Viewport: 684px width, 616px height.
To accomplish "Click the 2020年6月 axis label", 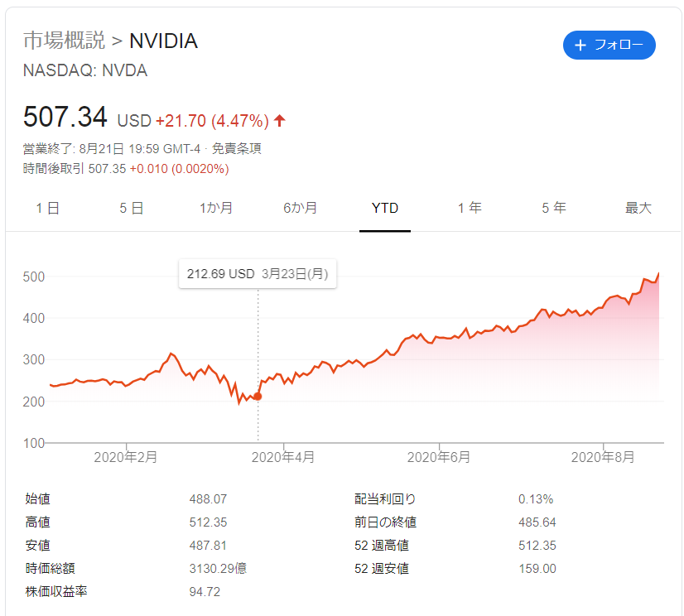I will (439, 456).
